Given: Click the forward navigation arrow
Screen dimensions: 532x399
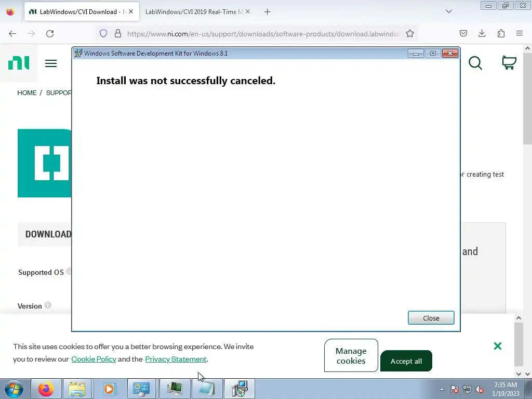Looking at the screenshot, I should click(31, 34).
